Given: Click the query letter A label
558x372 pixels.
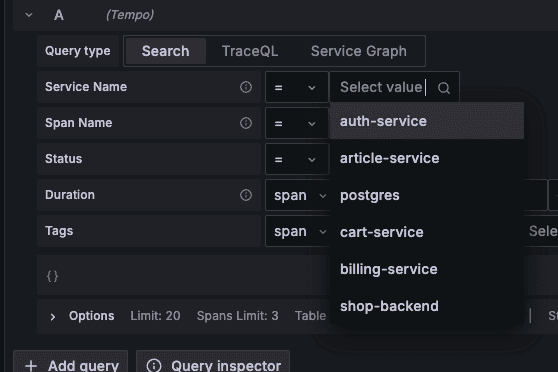Looking at the screenshot, I should coord(59,15).
